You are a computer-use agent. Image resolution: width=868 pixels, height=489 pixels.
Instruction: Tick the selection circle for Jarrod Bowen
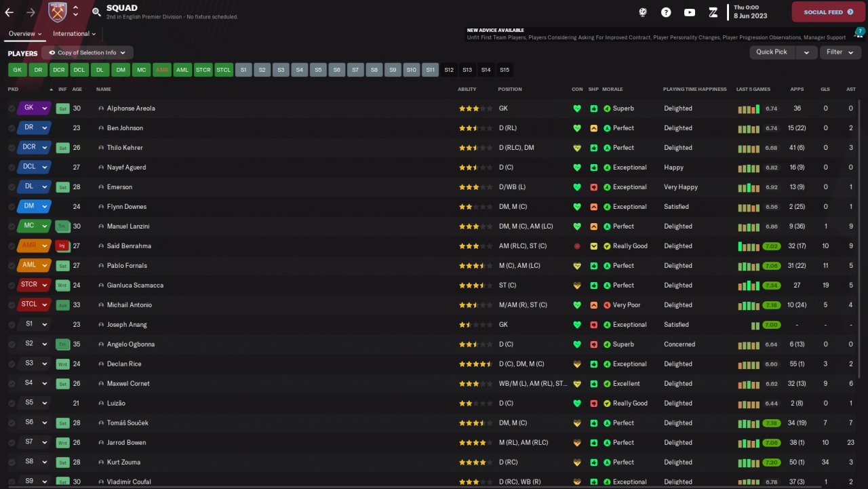[x=12, y=443]
